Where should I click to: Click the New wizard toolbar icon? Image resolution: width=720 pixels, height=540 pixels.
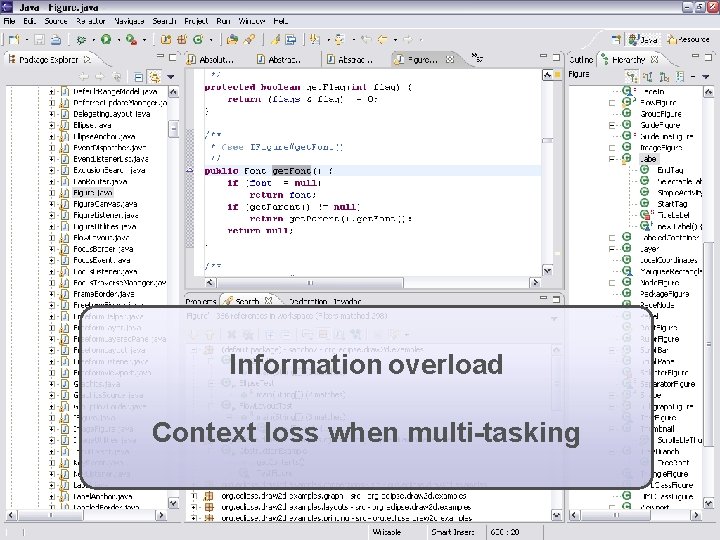click(x=14, y=40)
